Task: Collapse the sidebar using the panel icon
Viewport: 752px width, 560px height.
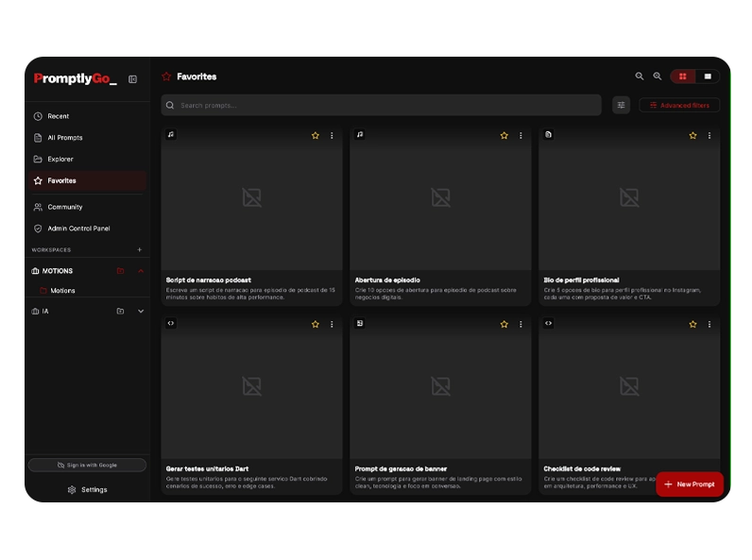Action: point(132,79)
